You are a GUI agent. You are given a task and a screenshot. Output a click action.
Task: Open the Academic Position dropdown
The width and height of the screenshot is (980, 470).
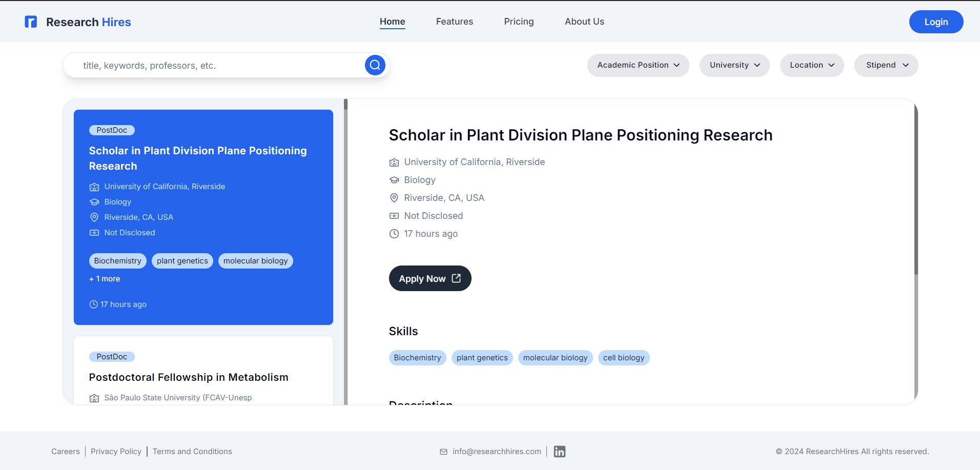638,65
